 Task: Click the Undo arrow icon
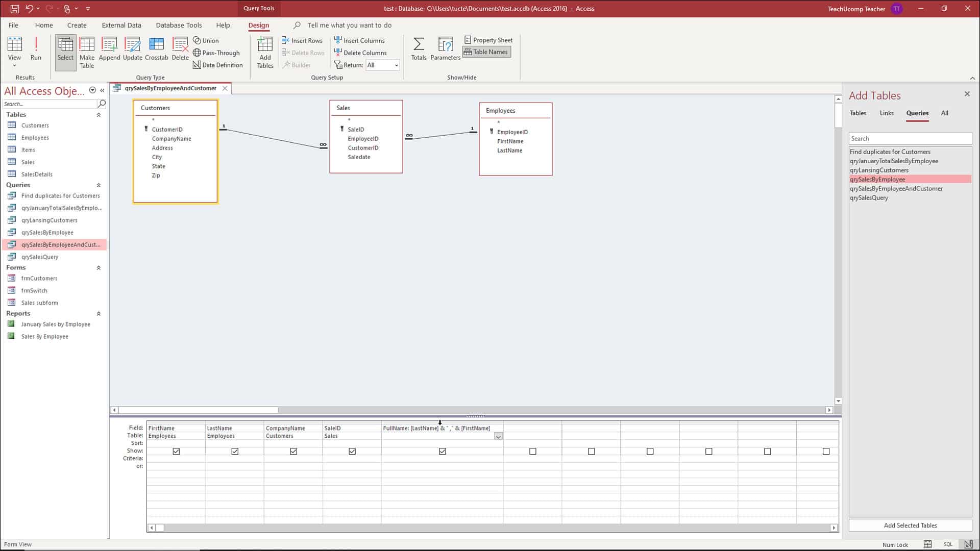click(29, 9)
